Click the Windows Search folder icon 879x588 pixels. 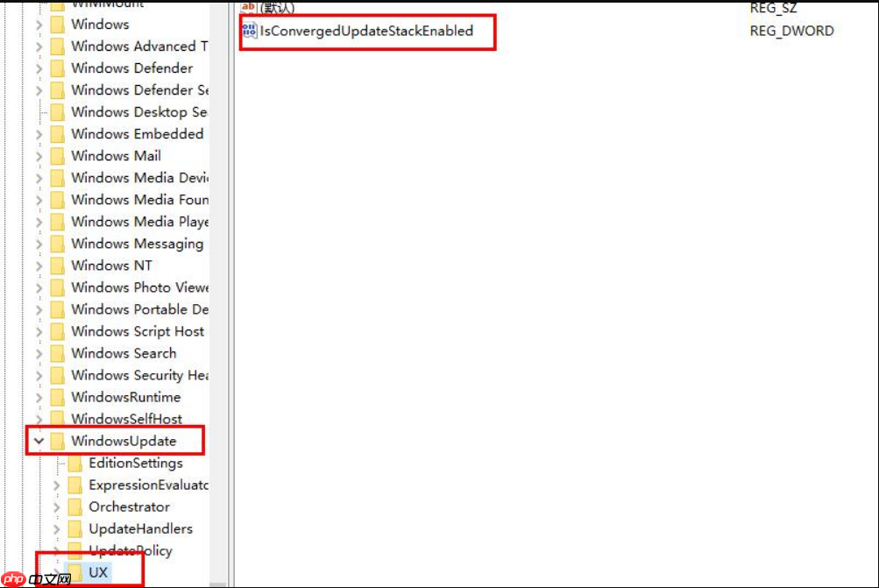[58, 353]
